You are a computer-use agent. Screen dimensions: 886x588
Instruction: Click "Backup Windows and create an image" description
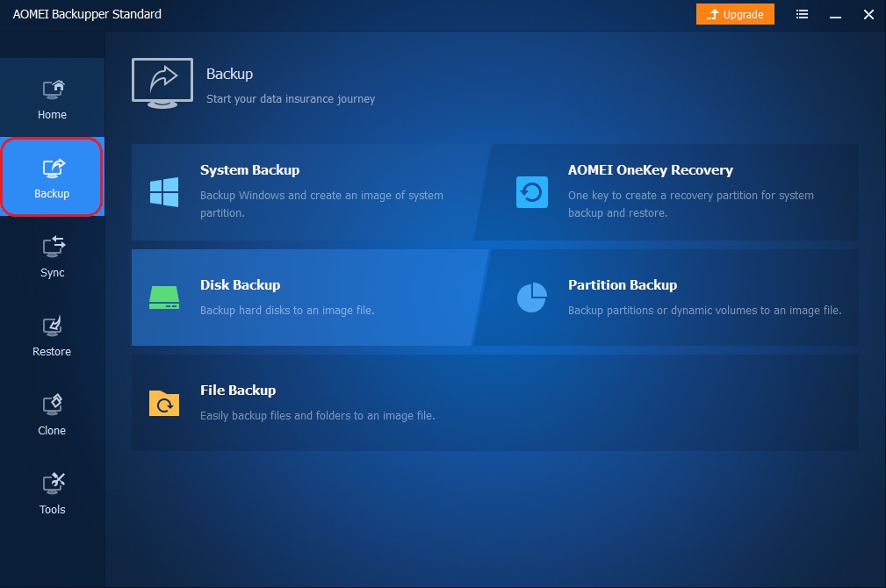click(x=321, y=204)
